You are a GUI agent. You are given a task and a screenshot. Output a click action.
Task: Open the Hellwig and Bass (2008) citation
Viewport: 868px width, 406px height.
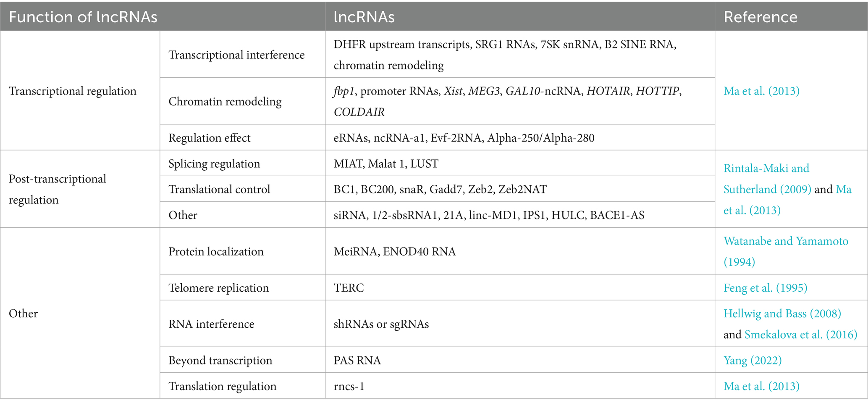[x=782, y=313]
